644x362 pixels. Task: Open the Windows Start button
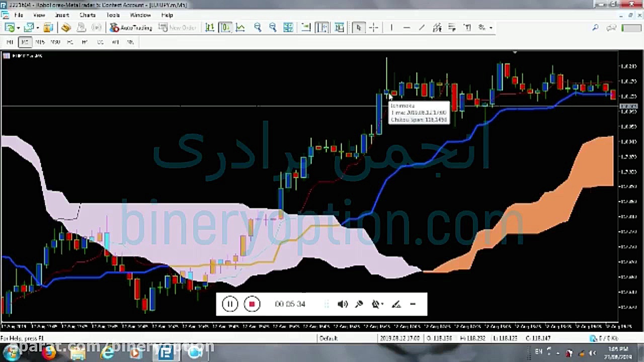point(11,352)
